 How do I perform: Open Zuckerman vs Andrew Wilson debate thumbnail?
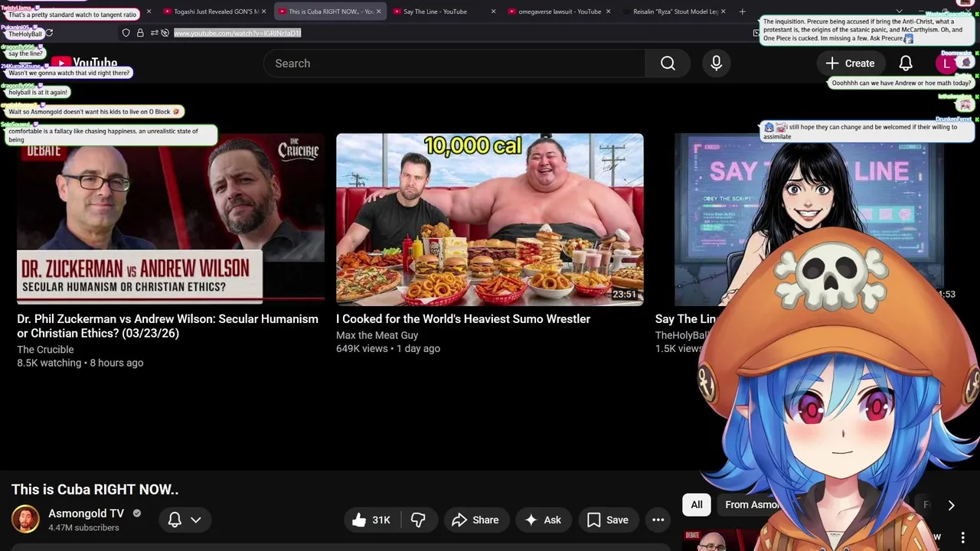point(171,220)
